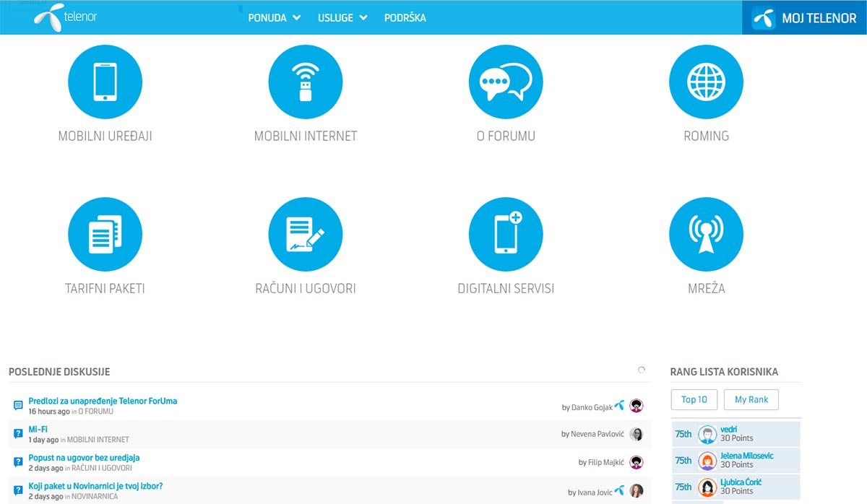This screenshot has width=867, height=504.
Task: Open Filip Majkić's avatar
Action: [x=636, y=462]
